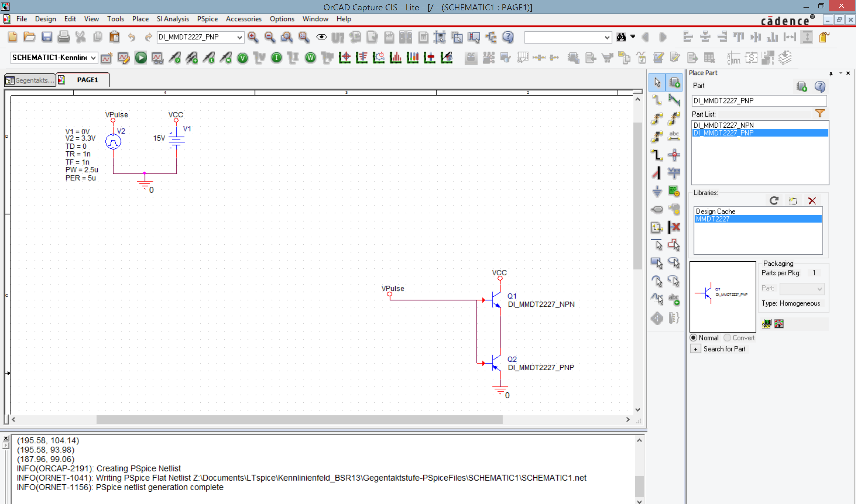
Task: Refresh the Libraries list
Action: 774,201
